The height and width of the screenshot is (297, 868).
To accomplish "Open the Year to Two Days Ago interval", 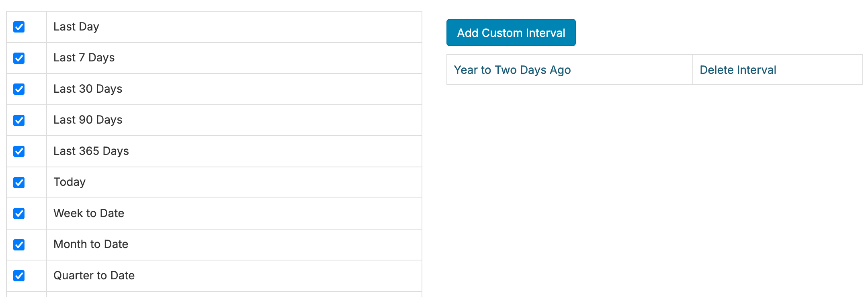I will point(512,70).
